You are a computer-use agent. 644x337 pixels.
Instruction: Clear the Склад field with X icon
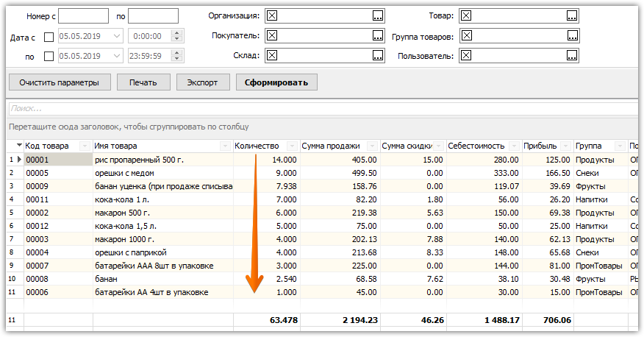pos(272,55)
